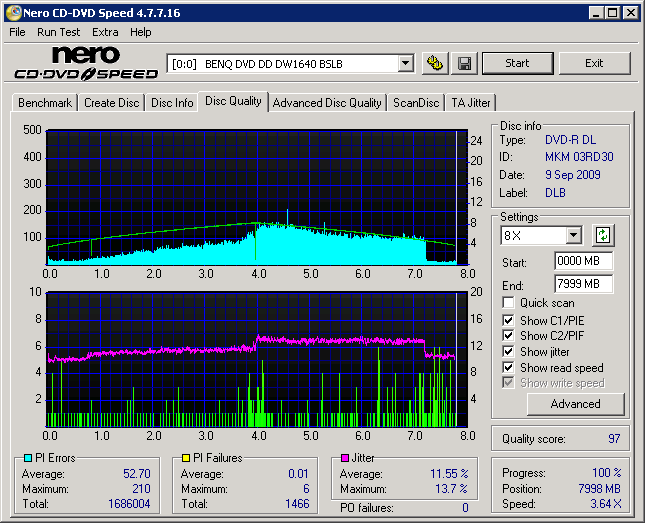645x523 pixels.
Task: Click the Nero app icon in title bar
Action: tap(12, 13)
